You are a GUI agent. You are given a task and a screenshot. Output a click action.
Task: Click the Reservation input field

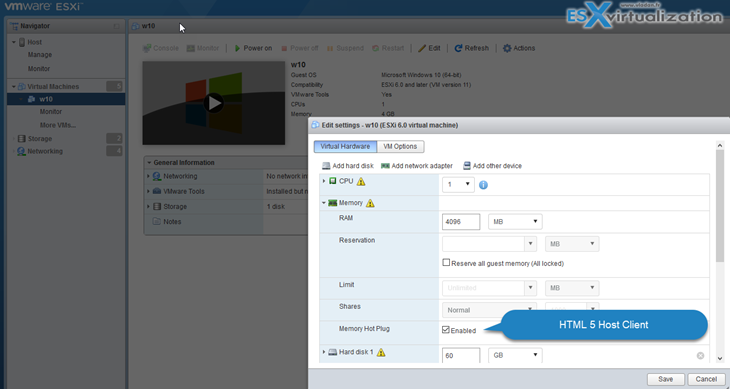483,244
